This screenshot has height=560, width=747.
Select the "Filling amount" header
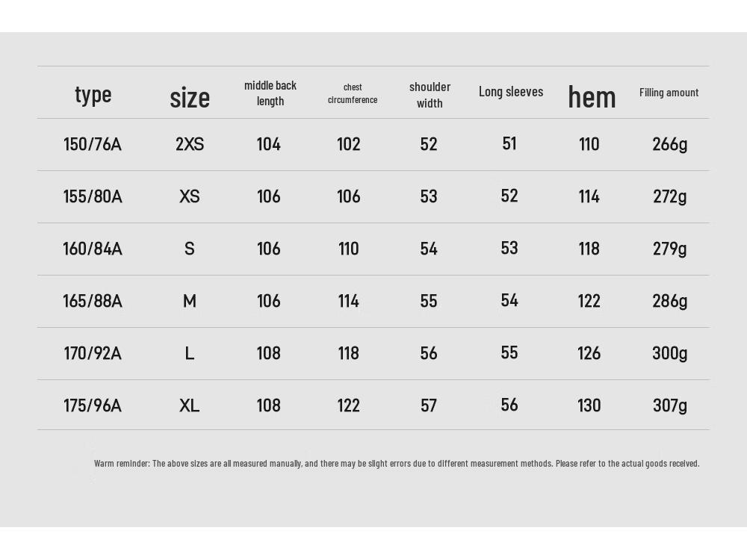tap(669, 93)
